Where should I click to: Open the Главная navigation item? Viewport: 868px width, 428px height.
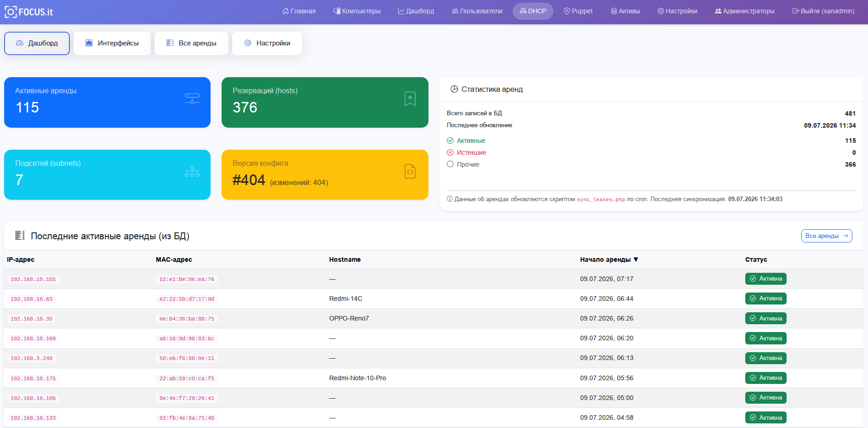(299, 11)
